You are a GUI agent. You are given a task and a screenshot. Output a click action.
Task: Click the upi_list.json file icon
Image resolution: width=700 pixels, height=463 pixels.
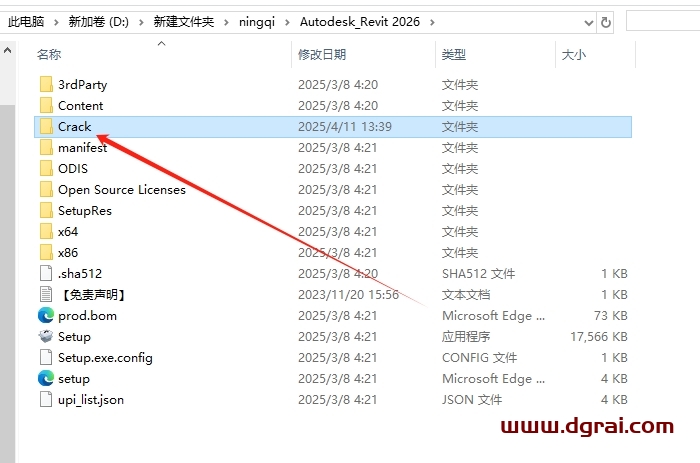pos(46,399)
